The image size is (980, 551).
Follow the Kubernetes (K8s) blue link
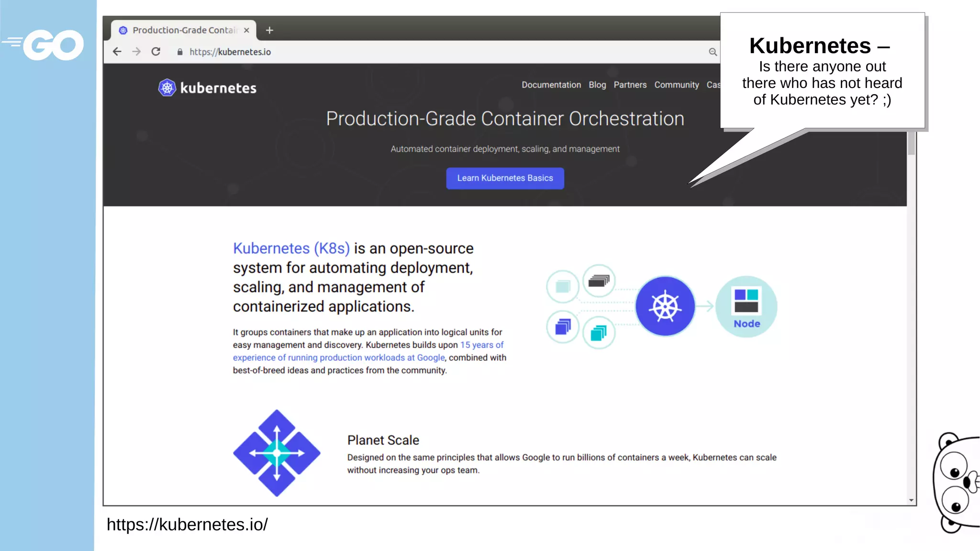(291, 248)
